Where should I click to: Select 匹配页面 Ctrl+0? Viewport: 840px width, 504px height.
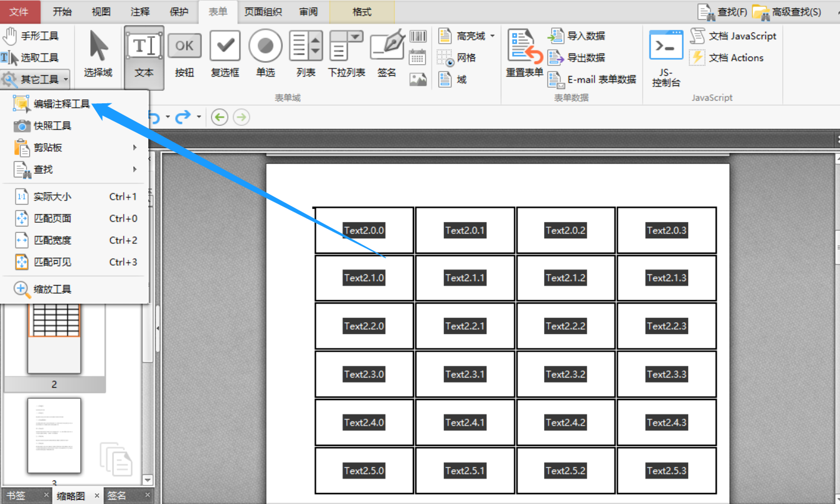tap(75, 218)
